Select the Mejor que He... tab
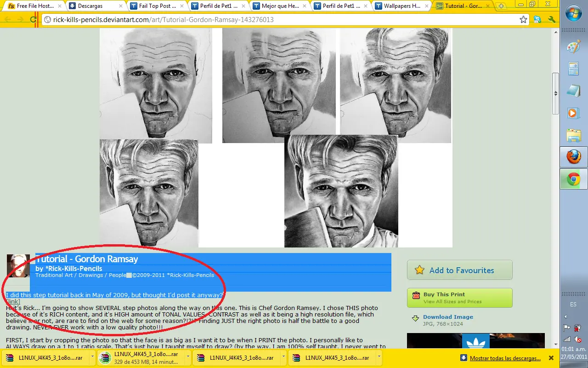Image resolution: width=588 pixels, height=368 pixels. pyautogui.click(x=278, y=6)
